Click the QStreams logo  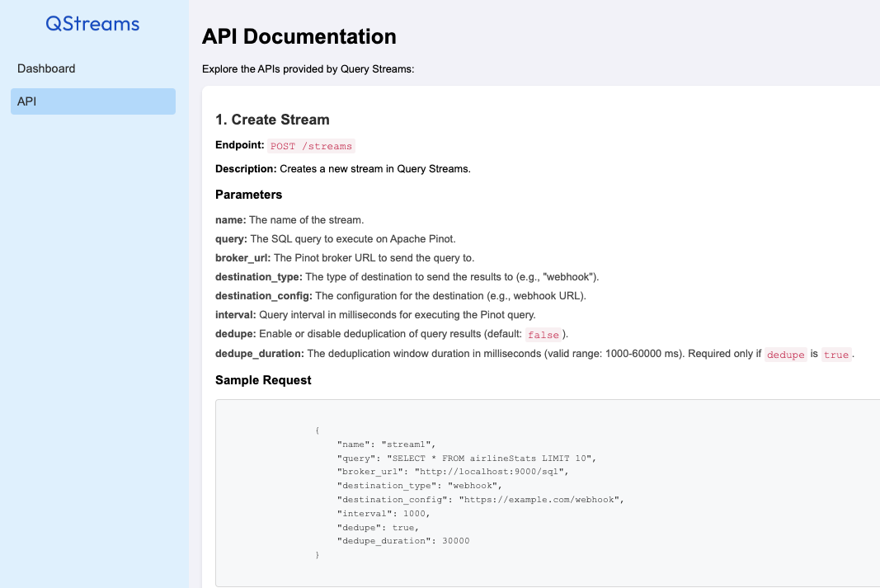(x=92, y=24)
